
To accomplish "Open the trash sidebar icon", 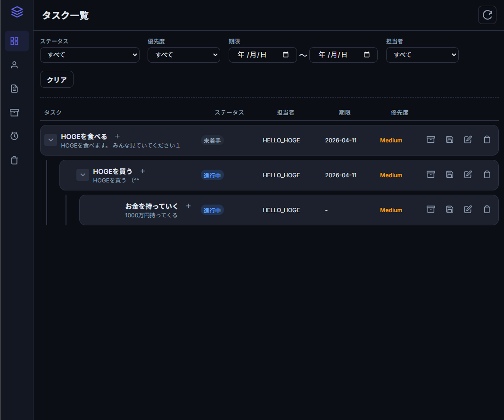I will [x=15, y=160].
